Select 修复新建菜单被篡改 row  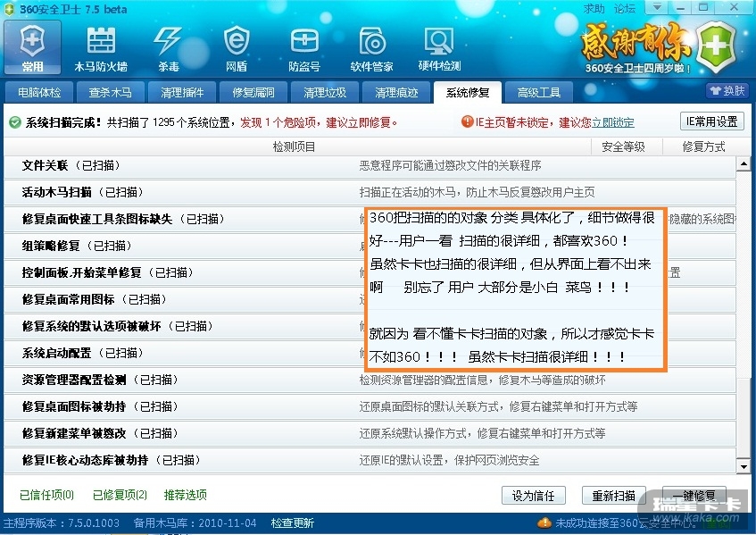tap(370, 433)
